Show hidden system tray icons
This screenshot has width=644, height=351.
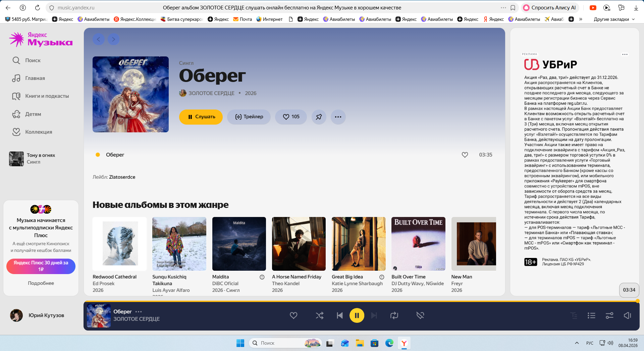tap(577, 343)
